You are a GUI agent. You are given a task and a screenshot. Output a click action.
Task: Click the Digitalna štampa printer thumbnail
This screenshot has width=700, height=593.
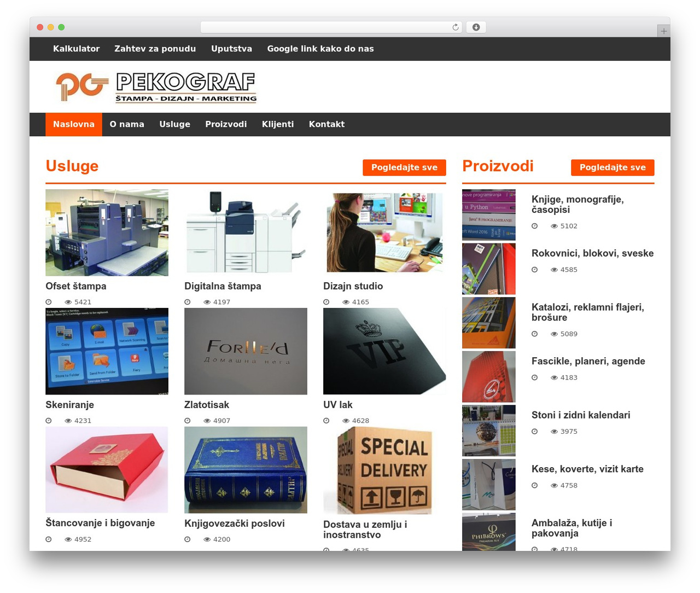(246, 232)
